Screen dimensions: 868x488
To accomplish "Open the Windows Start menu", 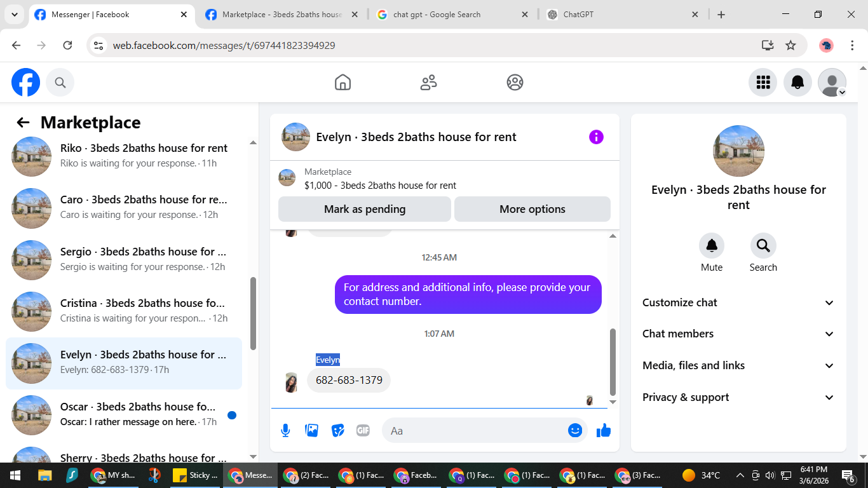I will point(15,475).
